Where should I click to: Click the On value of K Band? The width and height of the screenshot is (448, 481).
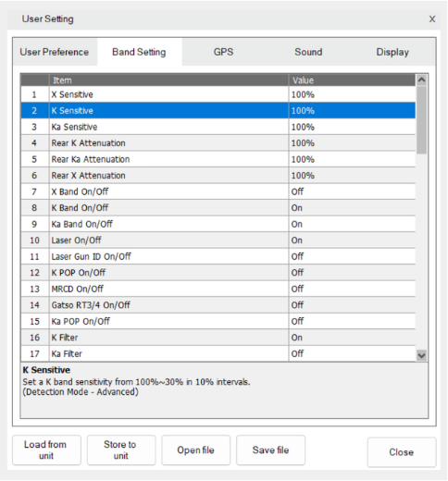pos(352,207)
